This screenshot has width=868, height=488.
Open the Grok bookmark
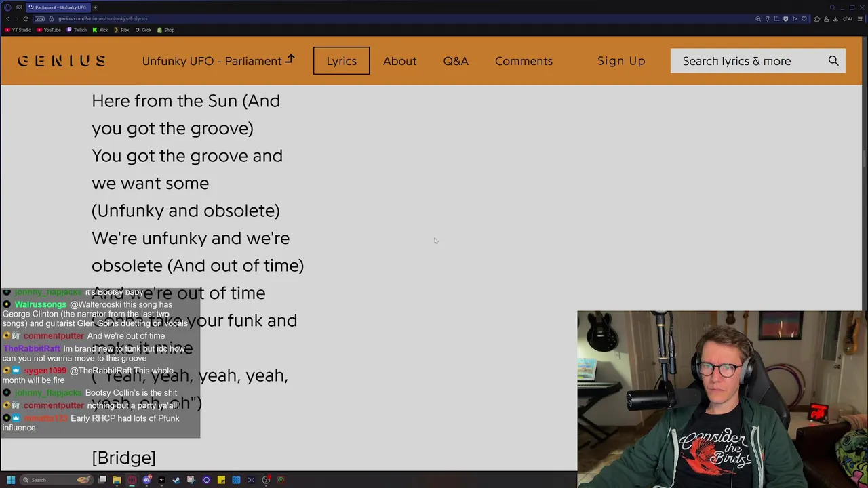coord(143,30)
